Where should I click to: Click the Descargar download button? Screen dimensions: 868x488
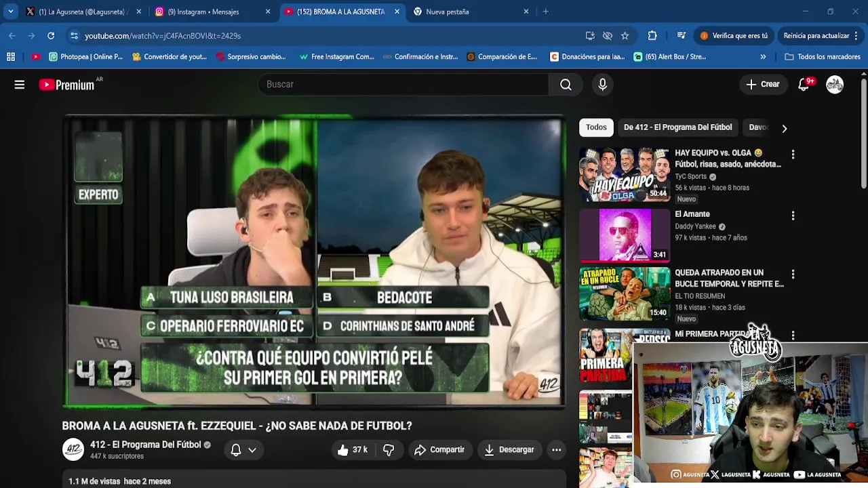(509, 450)
